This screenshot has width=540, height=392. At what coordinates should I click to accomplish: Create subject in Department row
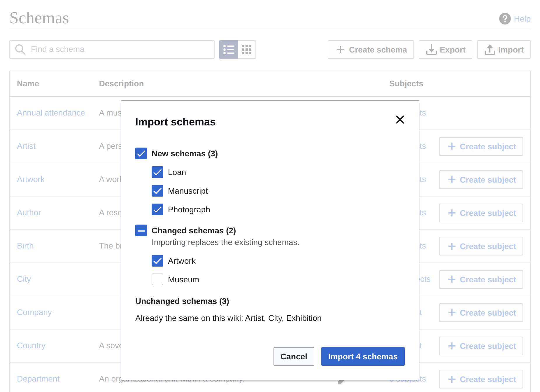(x=481, y=379)
